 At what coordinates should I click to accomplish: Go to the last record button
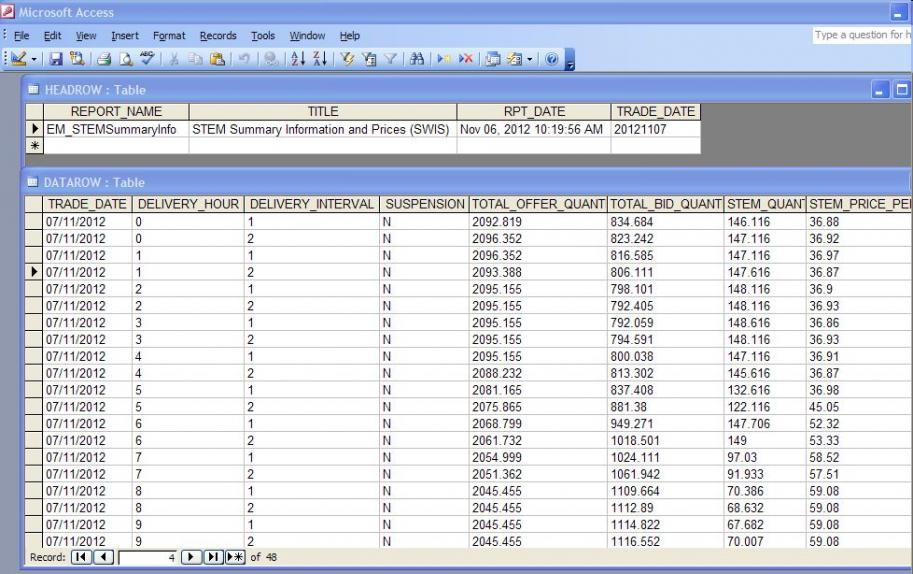coord(213,557)
